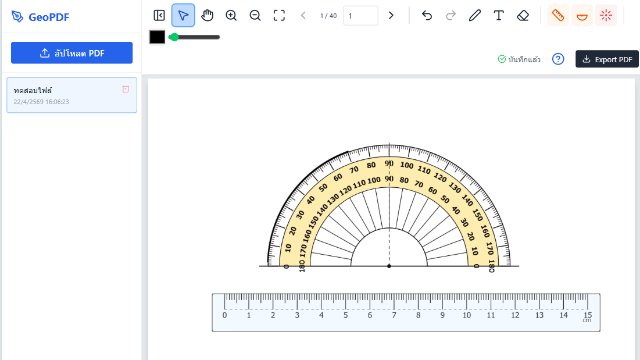Toggle the laser pointer burst icon
The height and width of the screenshot is (360, 640).
[x=606, y=16]
